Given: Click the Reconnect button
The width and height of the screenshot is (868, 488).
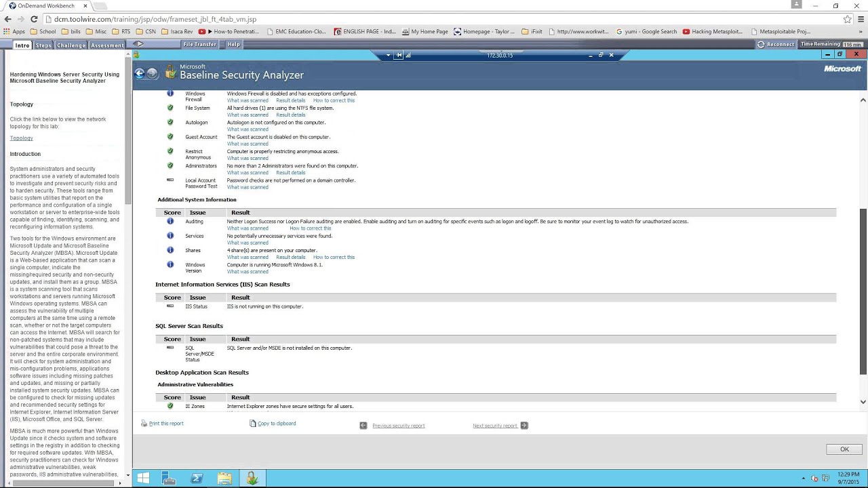Looking at the screenshot, I should (x=776, y=45).
